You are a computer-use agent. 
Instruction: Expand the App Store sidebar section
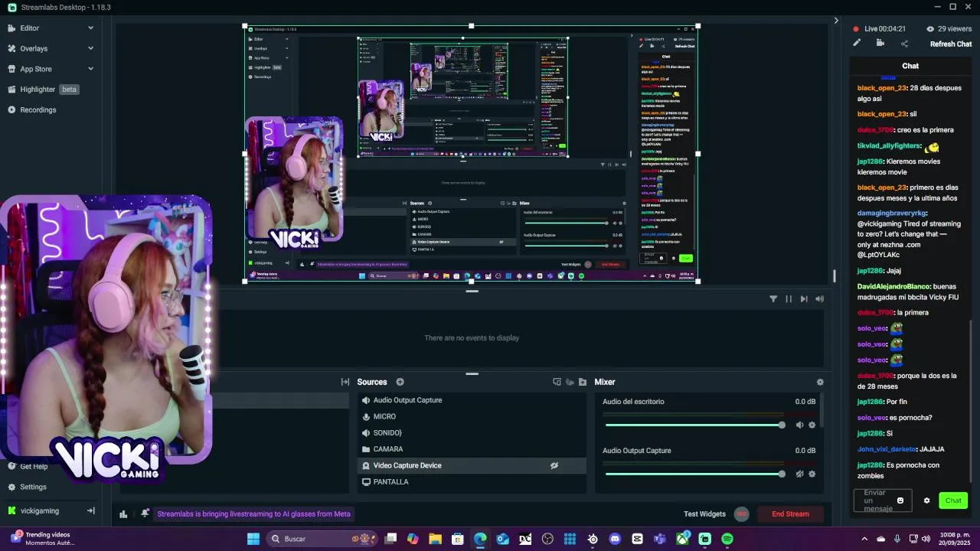[x=90, y=69]
